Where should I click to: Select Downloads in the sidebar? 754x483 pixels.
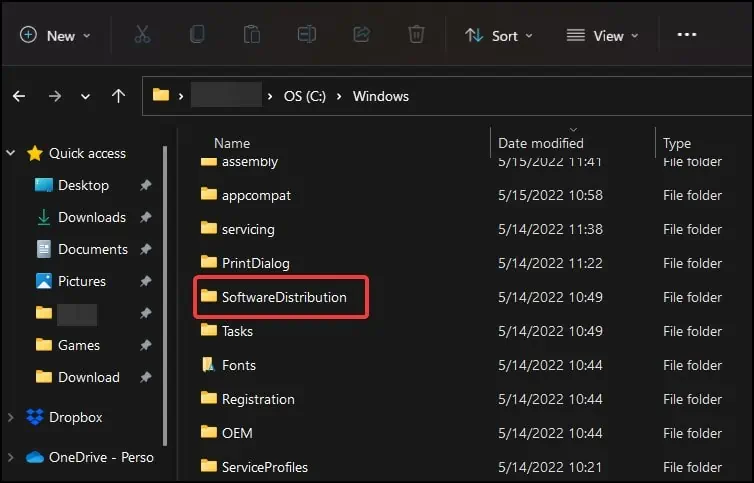click(91, 217)
